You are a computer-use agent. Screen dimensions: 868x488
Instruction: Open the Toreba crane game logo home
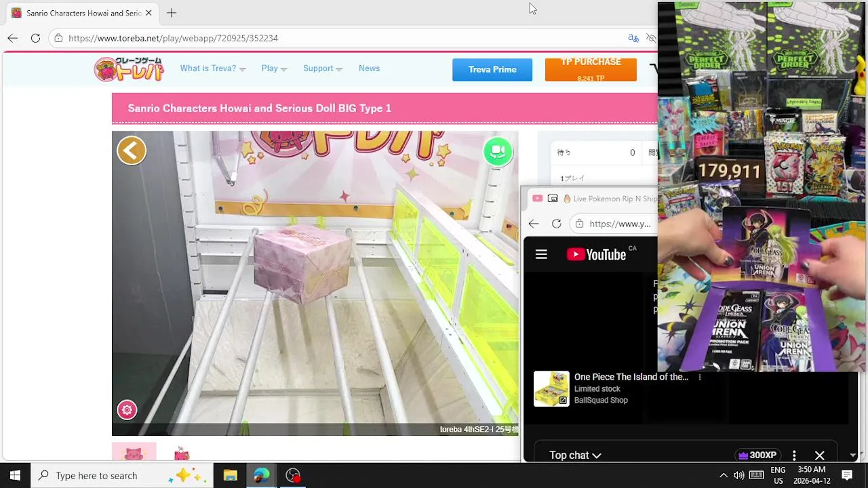129,69
